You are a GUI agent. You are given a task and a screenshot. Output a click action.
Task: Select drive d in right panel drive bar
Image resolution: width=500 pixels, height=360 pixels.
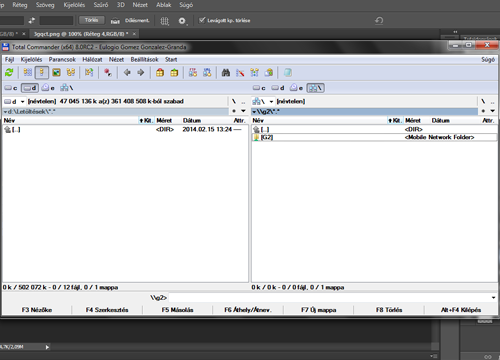[x=278, y=88]
